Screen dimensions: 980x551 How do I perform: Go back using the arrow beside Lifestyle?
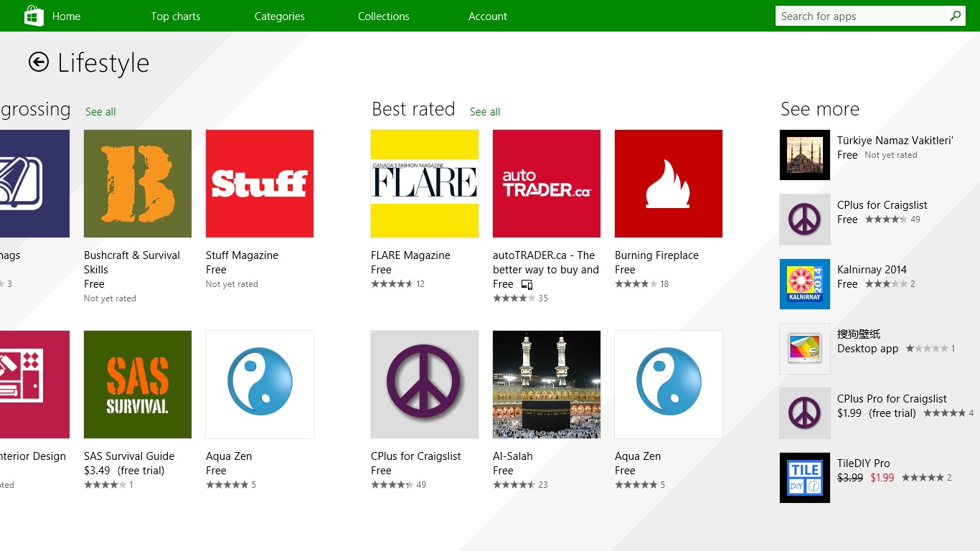tap(39, 62)
